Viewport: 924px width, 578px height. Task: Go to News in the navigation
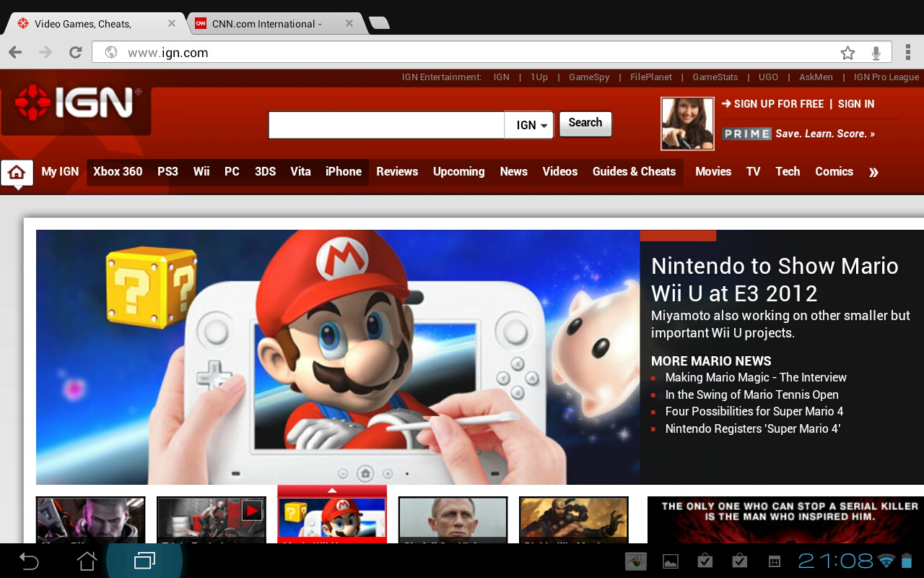pyautogui.click(x=514, y=171)
